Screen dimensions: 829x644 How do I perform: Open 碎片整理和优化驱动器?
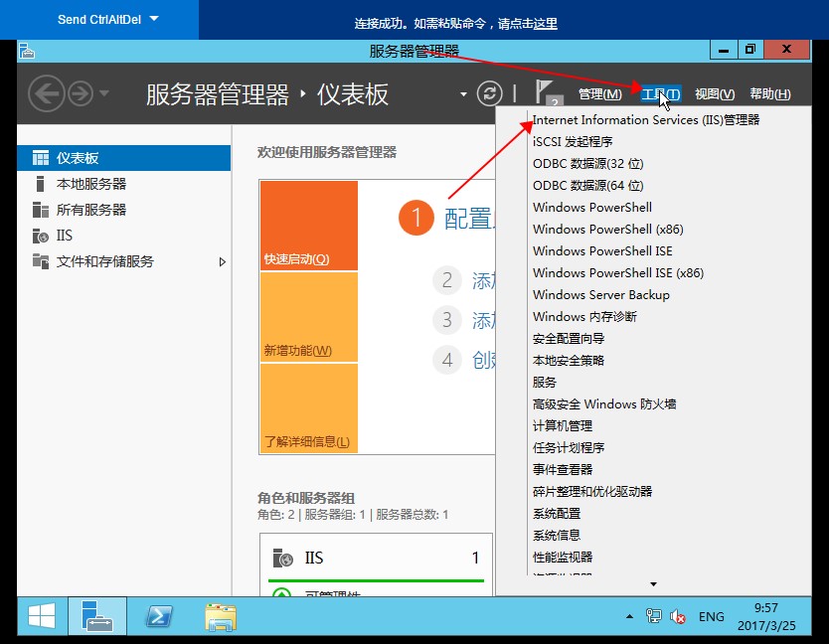tap(592, 492)
